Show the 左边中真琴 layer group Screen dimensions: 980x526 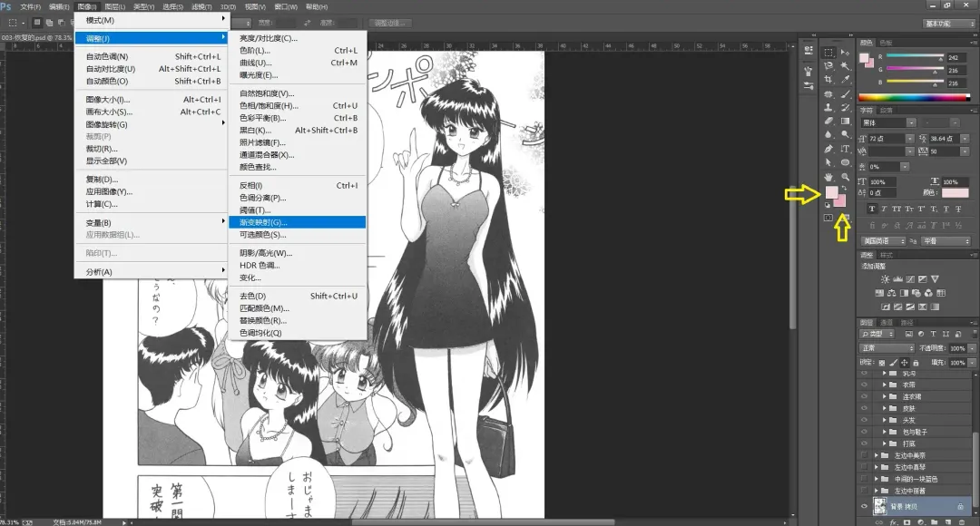[863, 466]
